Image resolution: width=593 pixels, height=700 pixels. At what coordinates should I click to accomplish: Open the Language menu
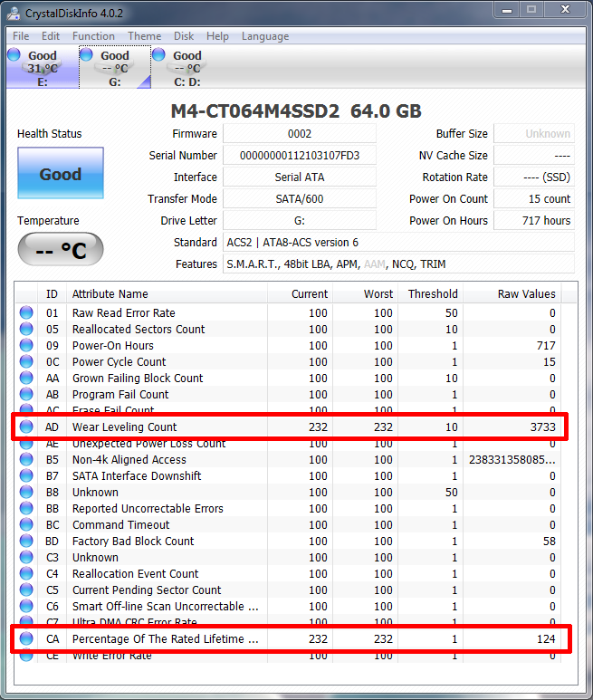(x=265, y=36)
